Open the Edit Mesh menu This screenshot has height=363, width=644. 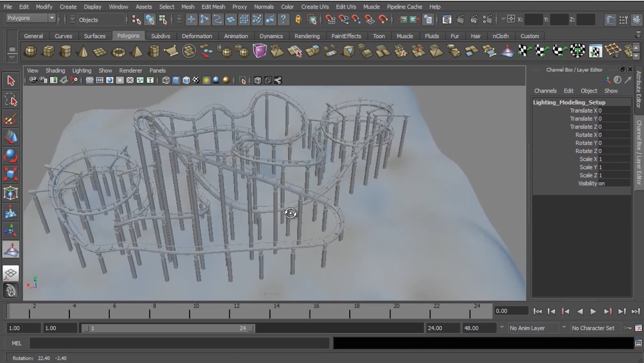point(213,7)
